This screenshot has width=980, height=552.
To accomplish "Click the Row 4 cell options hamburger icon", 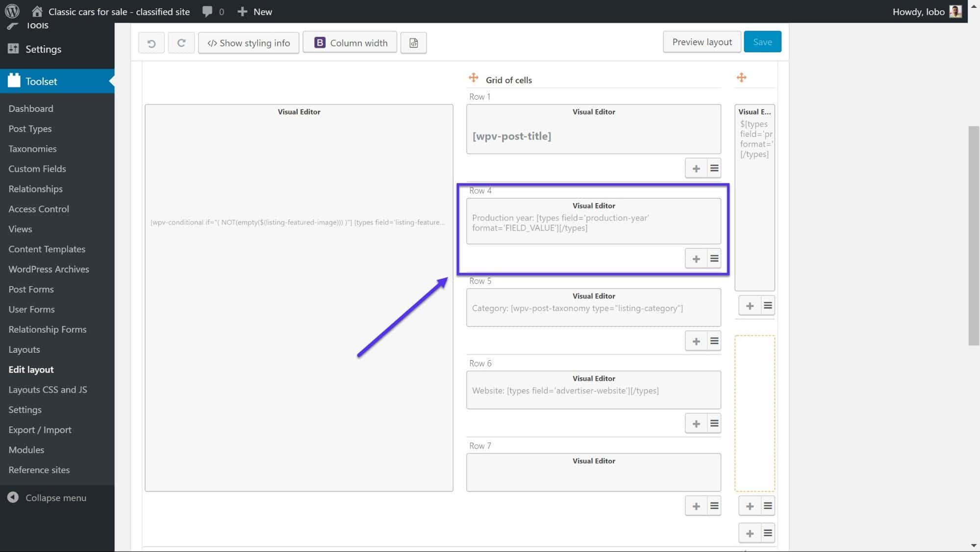I will (x=713, y=258).
